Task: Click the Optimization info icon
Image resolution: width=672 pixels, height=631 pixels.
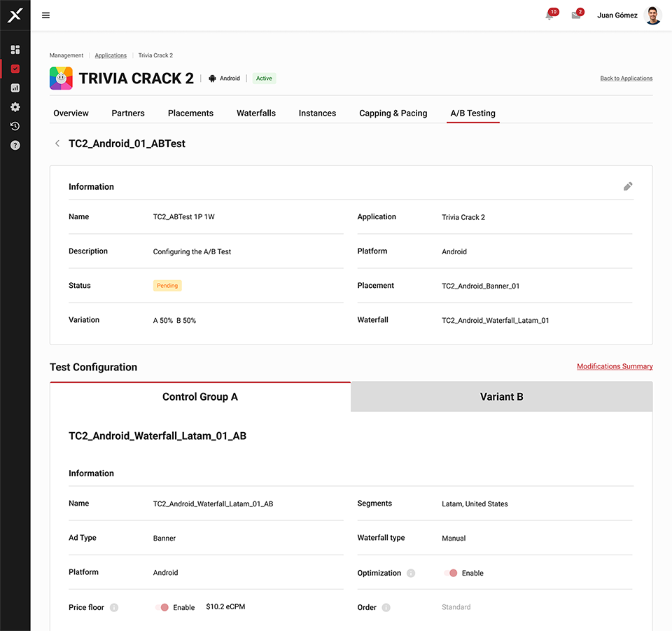Action: pyautogui.click(x=411, y=573)
